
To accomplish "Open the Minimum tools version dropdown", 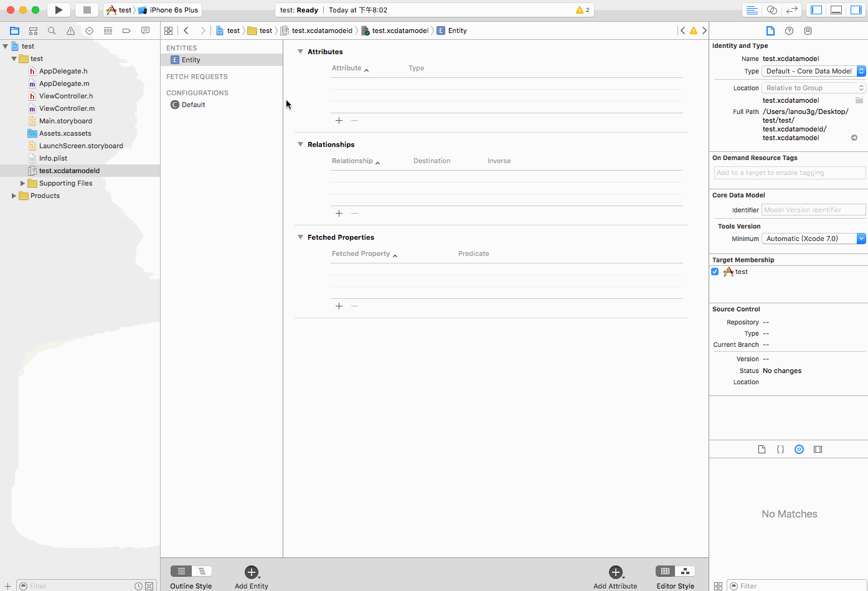I will [814, 239].
